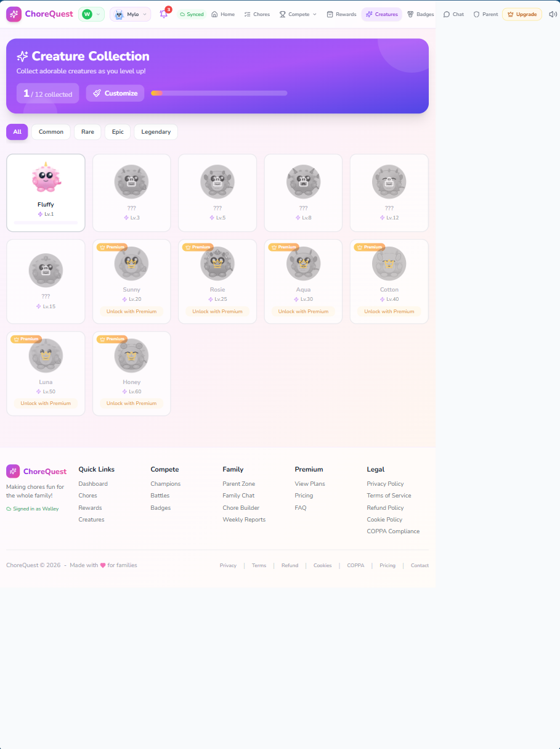Open the notification bell

click(163, 14)
